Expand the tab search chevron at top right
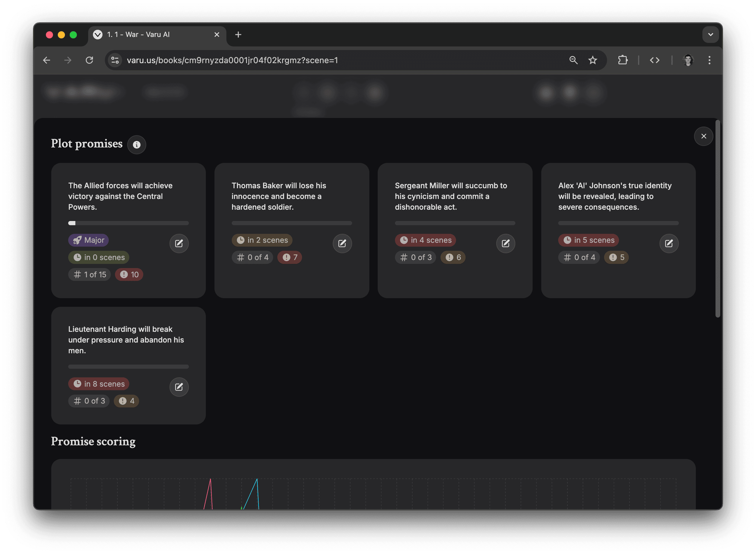The width and height of the screenshot is (756, 554). tap(711, 34)
